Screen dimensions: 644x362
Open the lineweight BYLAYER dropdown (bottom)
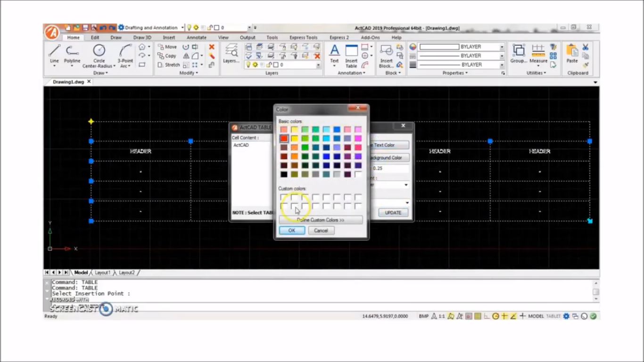tap(502, 65)
